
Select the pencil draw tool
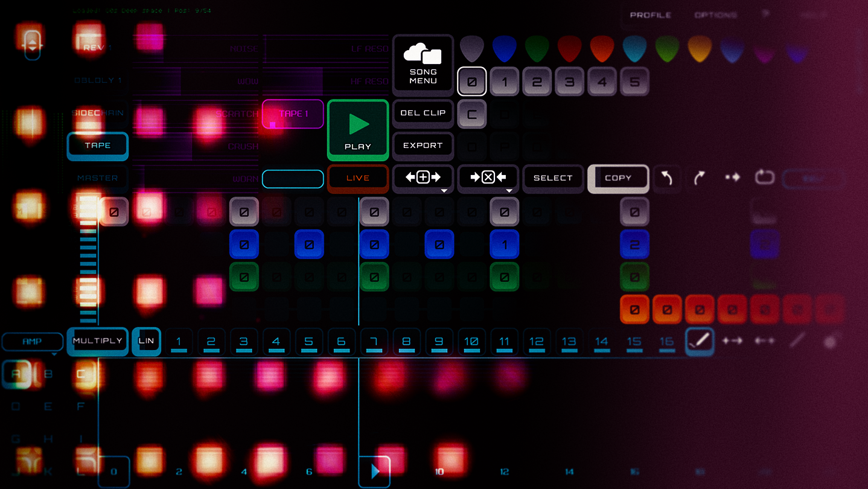point(700,341)
